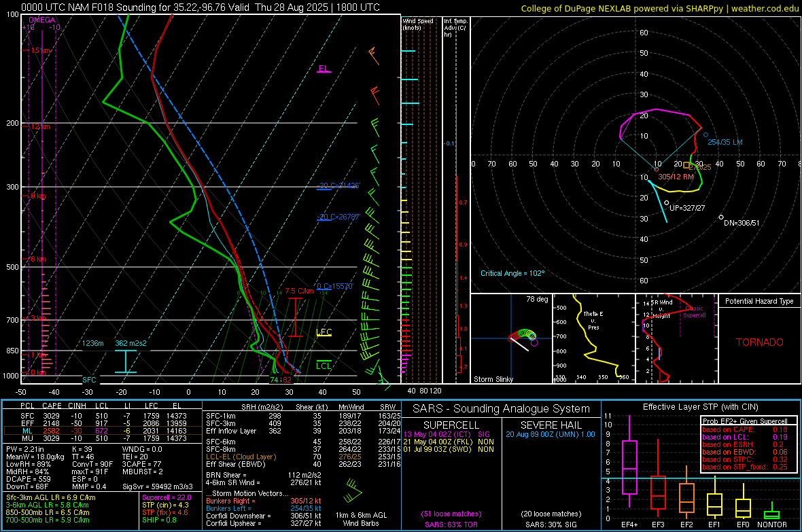The width and height of the screenshot is (802, 532).
Task: Click the SHIP = 0.8 value
Action: point(159,520)
